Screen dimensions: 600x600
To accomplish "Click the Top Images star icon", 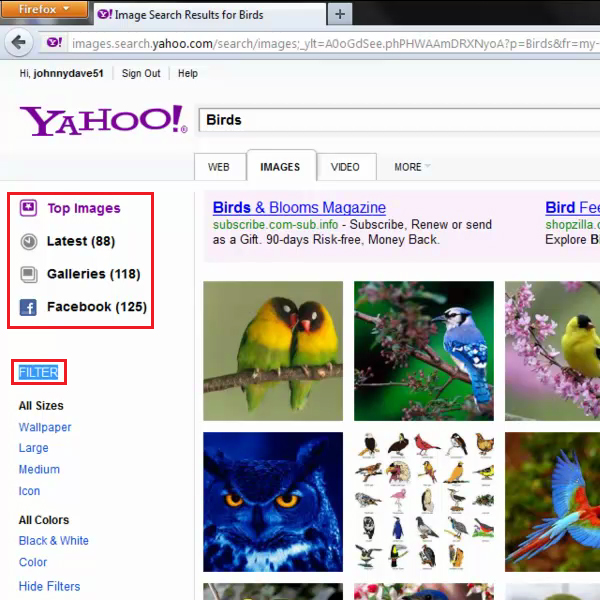I will [x=28, y=208].
